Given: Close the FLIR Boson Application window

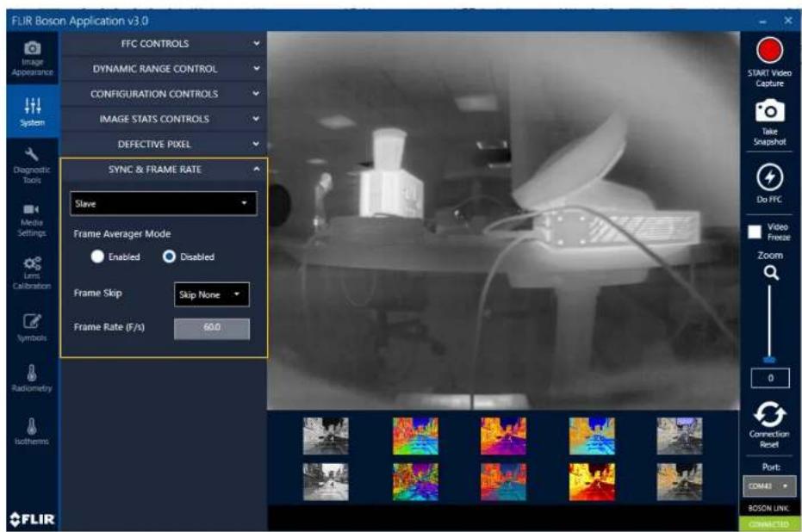Looking at the screenshot, I should (788, 21).
